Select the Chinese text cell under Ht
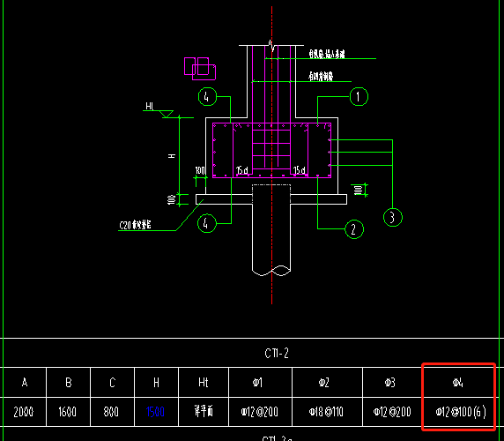504x441 pixels. click(x=204, y=411)
